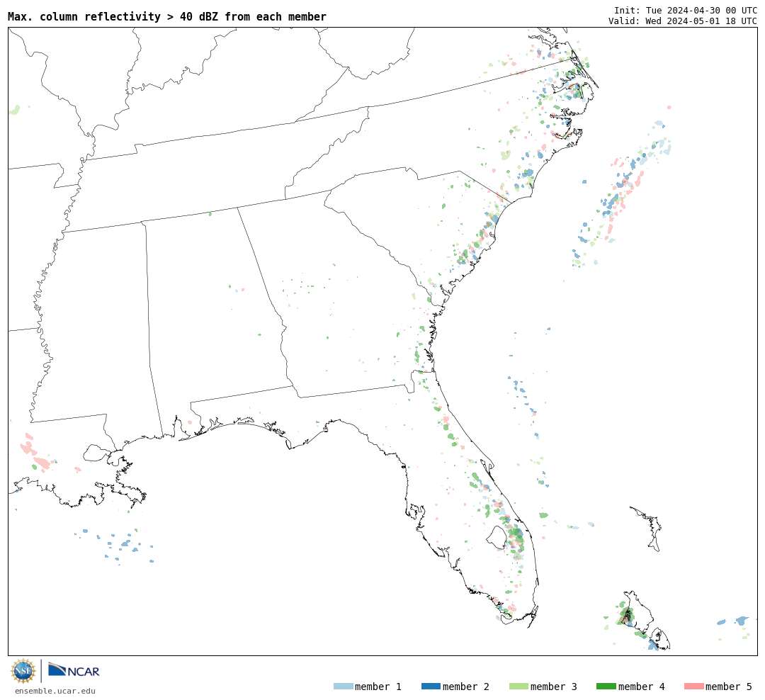The height and width of the screenshot is (700, 765).
Task: Select the 'member 4' legend label
Action: (x=641, y=687)
